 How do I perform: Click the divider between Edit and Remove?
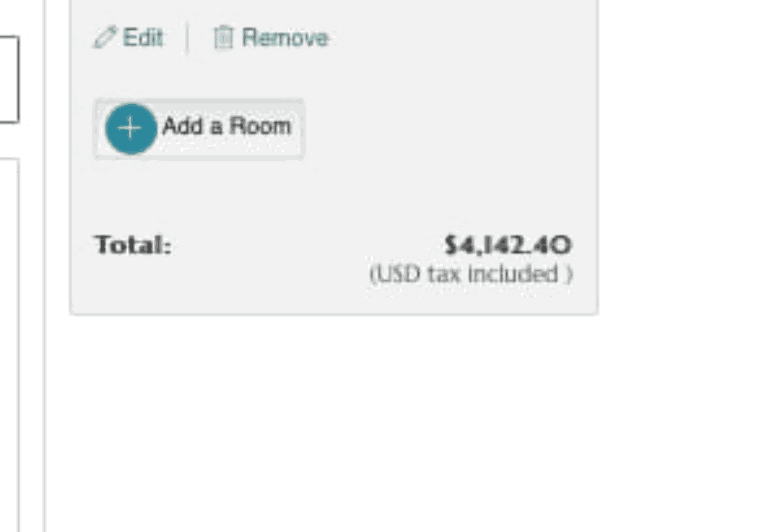point(187,38)
